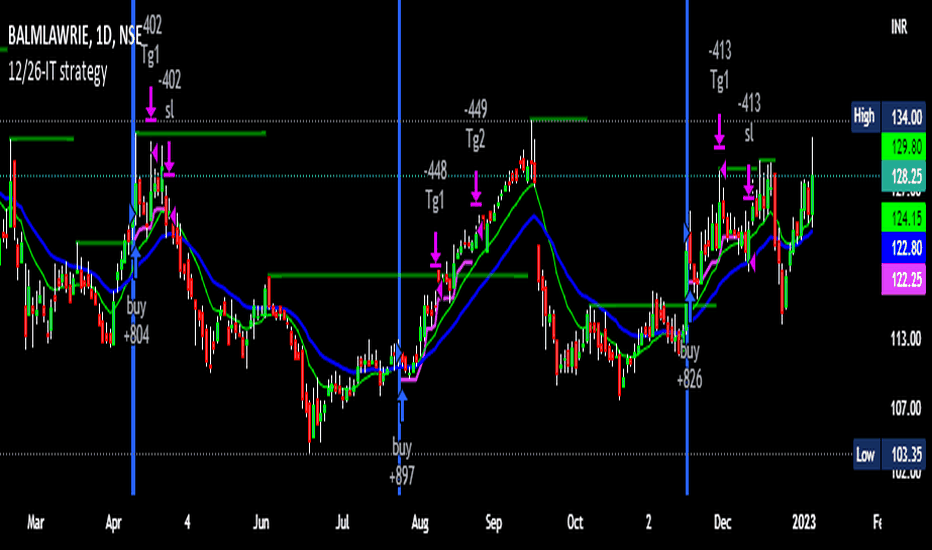Image resolution: width=932 pixels, height=550 pixels.
Task: Click the magenta down arrow below -448 Tg1
Action: (436, 250)
